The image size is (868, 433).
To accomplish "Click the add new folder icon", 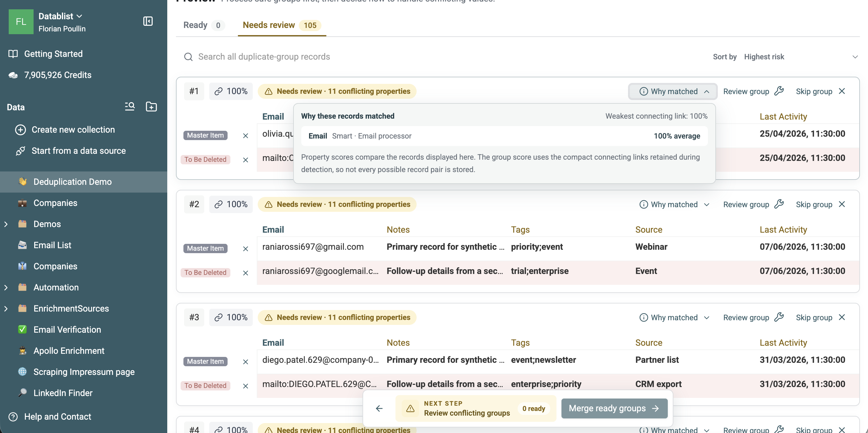I will (151, 107).
